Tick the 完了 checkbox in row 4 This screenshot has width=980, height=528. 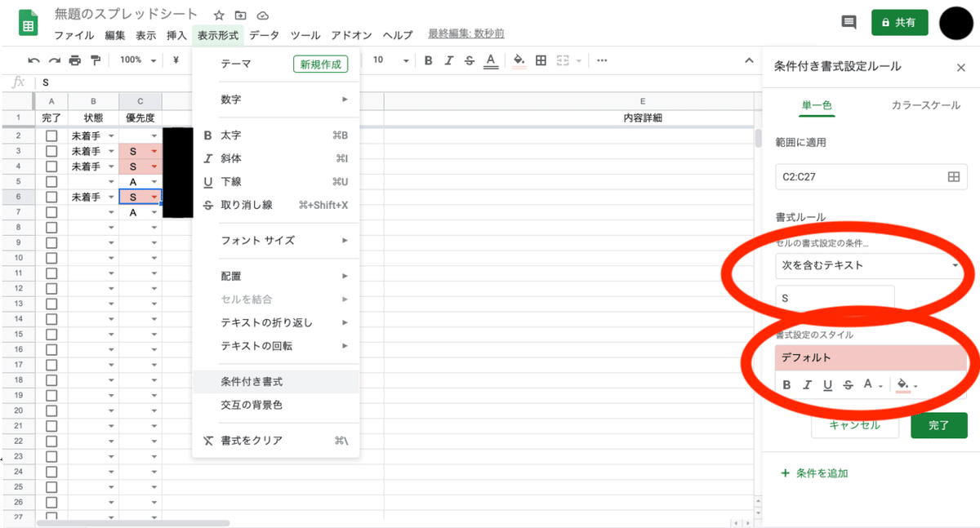click(x=51, y=166)
